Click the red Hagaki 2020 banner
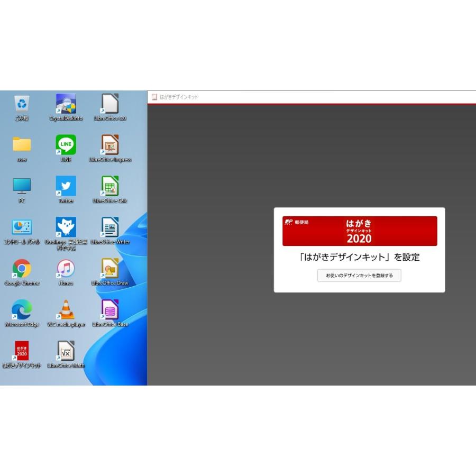The width and height of the screenshot is (476, 476). click(359, 231)
